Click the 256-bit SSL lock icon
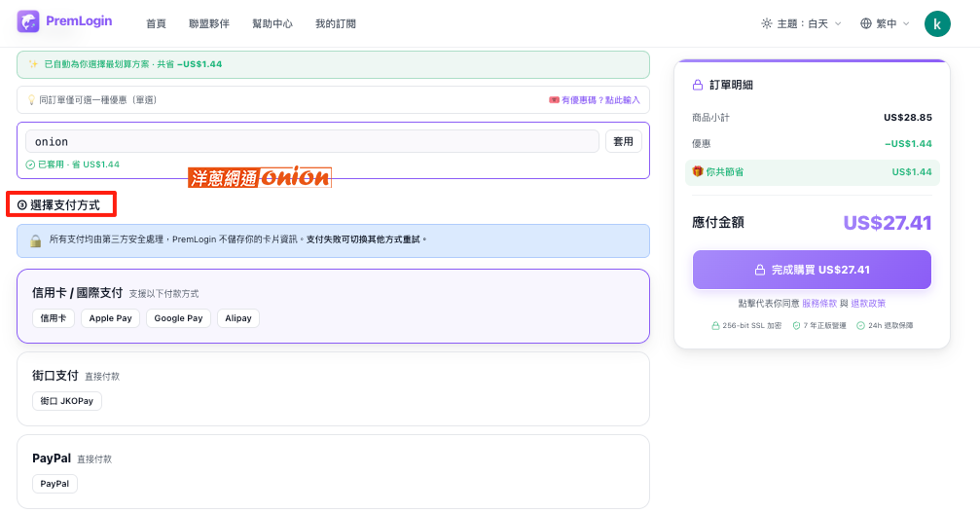Viewport: 980px width, 513px height. point(715,325)
